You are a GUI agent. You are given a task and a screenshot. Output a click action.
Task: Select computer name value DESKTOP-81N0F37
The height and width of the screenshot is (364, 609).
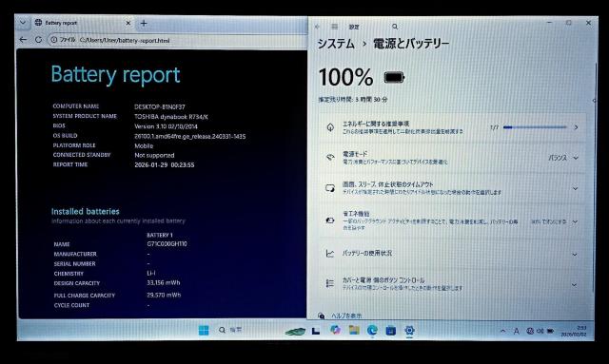160,106
